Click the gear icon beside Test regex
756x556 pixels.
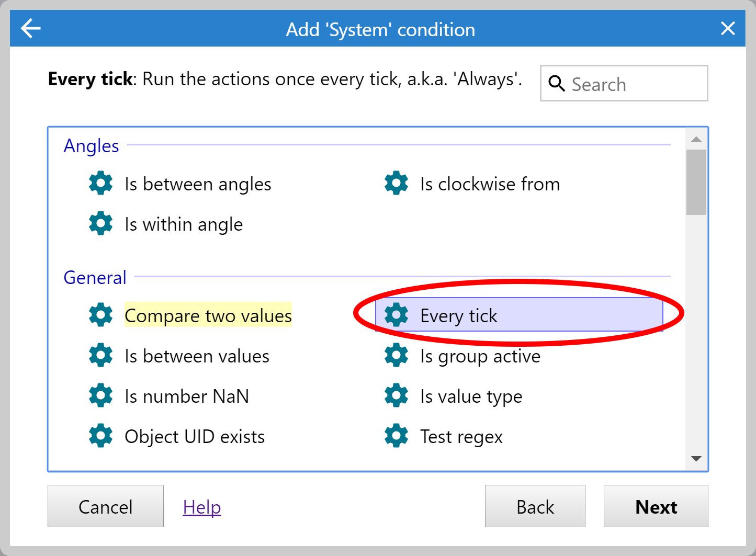pyautogui.click(x=396, y=436)
